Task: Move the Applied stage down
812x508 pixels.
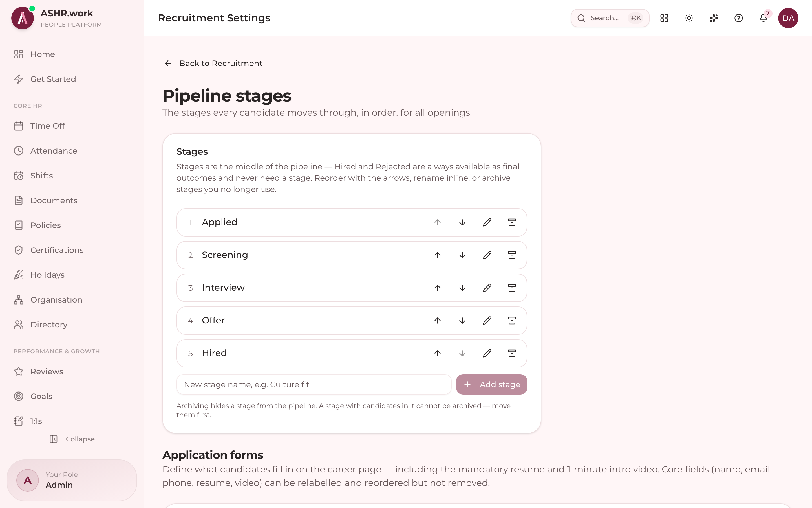Action: [462, 222]
